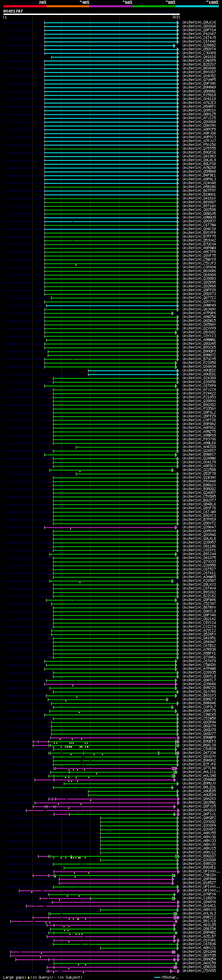Select hit label UniRef100_A8HJ30

click(x=199, y=844)
